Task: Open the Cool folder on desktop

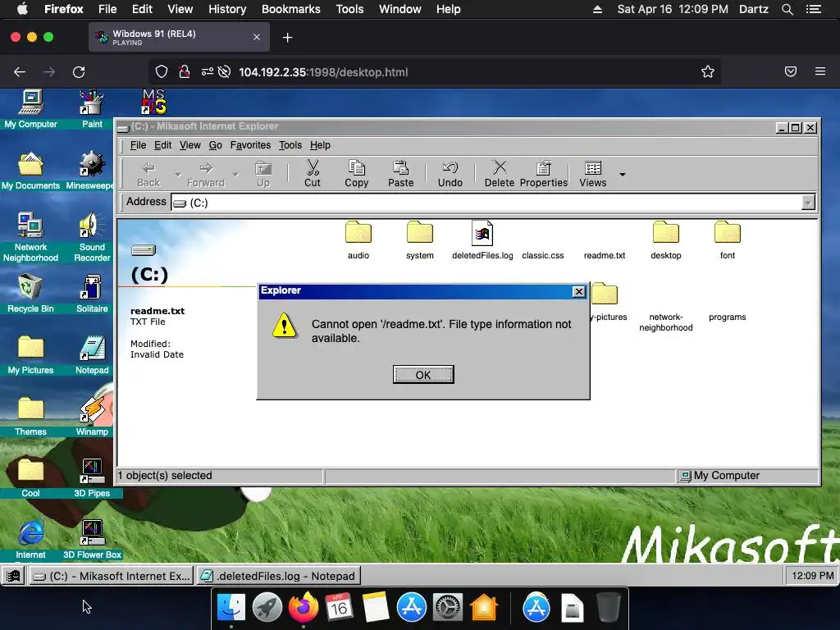Action: [30, 478]
